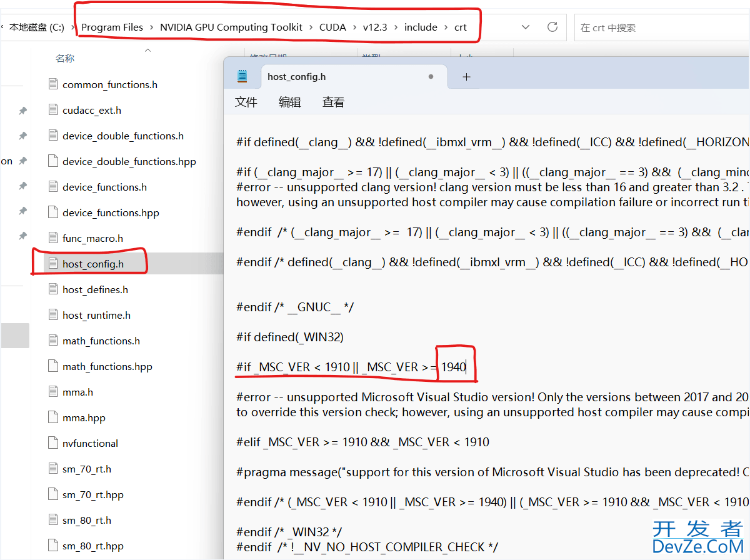Click the file icon next to mma.h
Viewport: 750px width, 560px height.
click(52, 392)
